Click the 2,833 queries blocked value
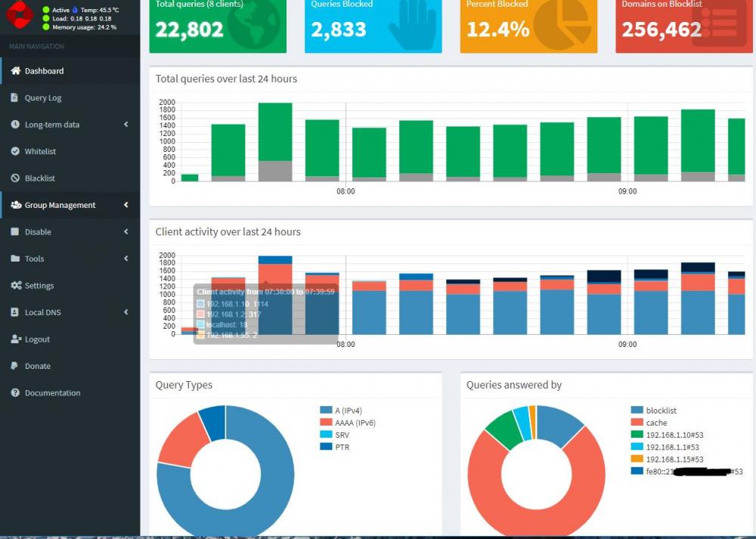 click(339, 29)
